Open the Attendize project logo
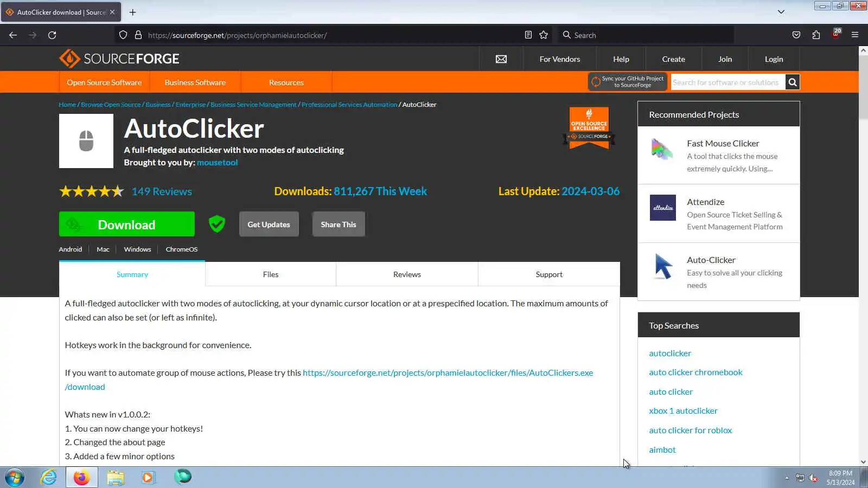This screenshot has height=488, width=868. point(663,208)
